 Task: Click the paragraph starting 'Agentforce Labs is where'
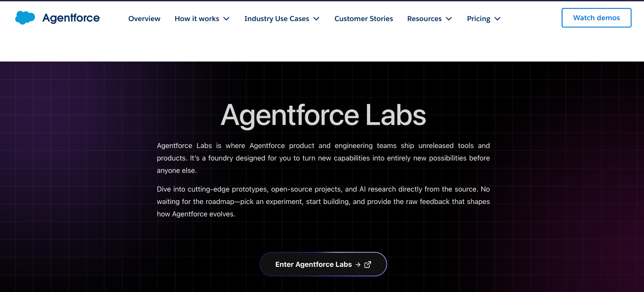(x=323, y=158)
